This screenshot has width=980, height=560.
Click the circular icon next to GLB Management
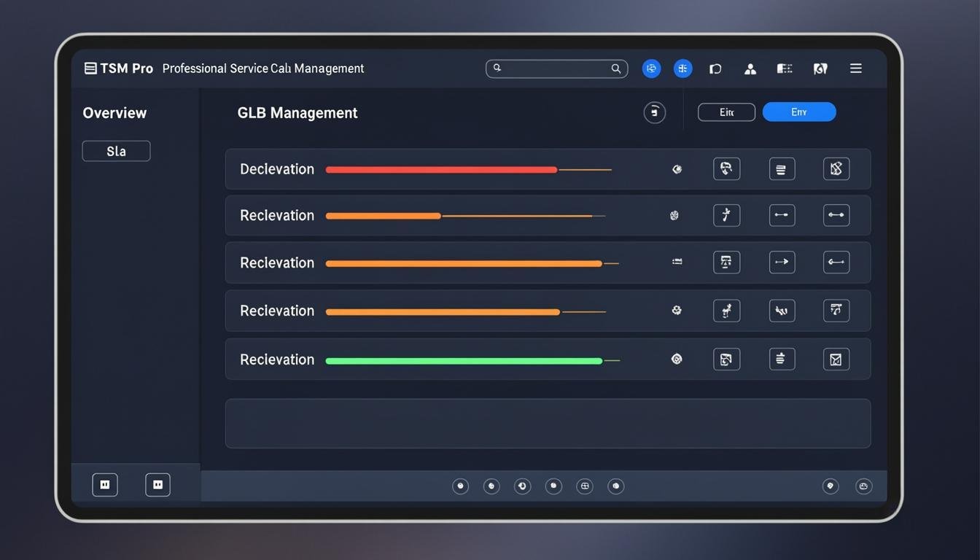tap(654, 112)
